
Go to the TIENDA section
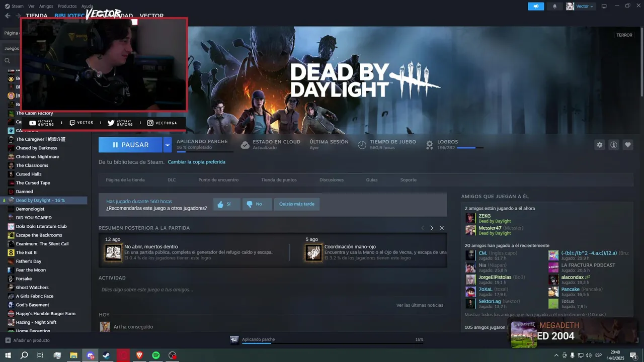37,16
